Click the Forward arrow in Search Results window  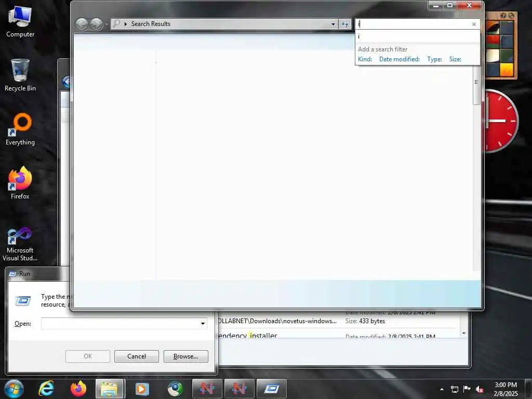click(x=97, y=24)
